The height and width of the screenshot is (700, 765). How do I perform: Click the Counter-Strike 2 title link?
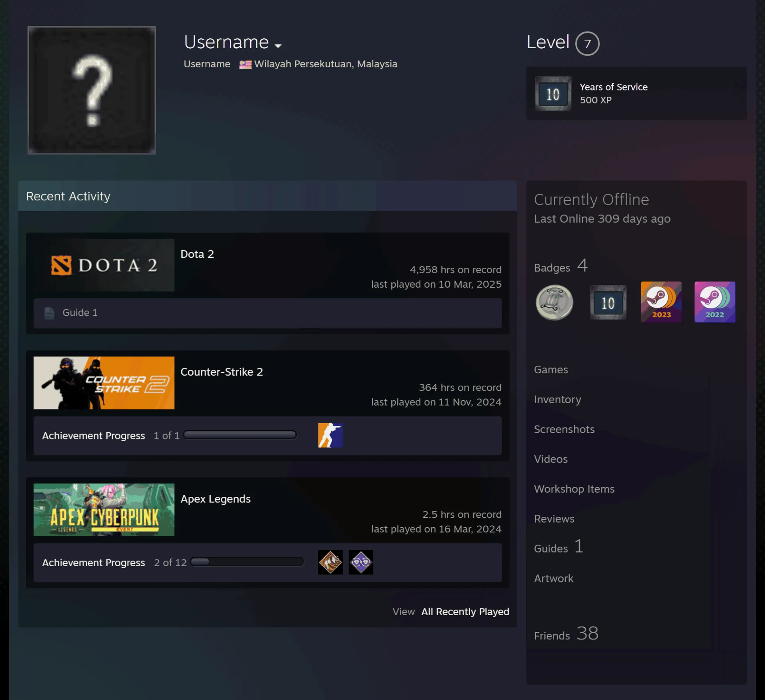222,372
